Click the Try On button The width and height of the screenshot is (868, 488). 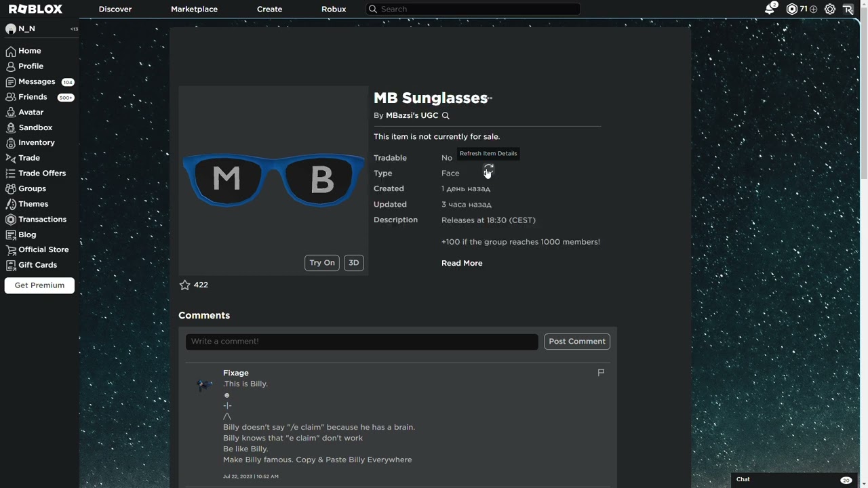coord(322,263)
